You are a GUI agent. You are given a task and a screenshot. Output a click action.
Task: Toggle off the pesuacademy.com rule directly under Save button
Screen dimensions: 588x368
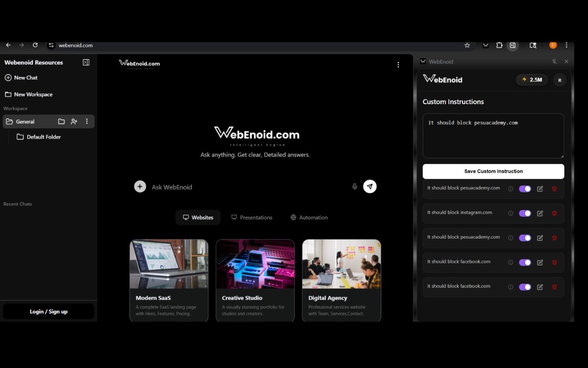(525, 189)
